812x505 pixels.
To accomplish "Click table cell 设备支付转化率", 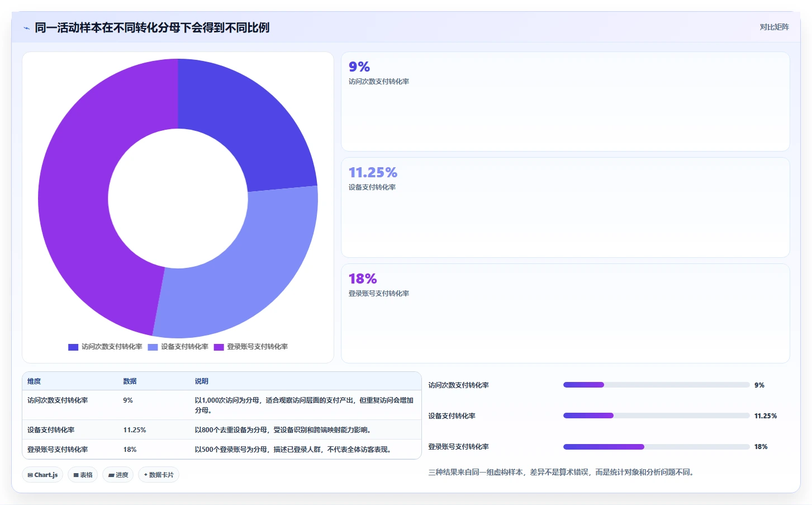I will coord(51,430).
